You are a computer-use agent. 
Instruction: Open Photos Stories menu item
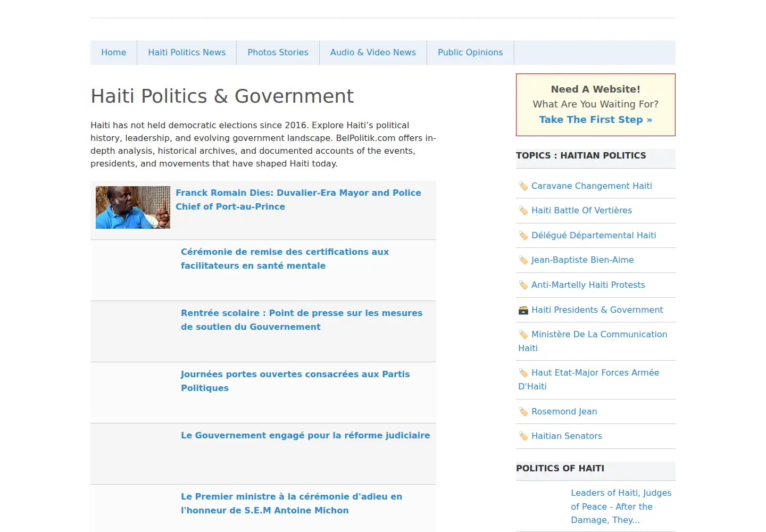[x=278, y=53]
